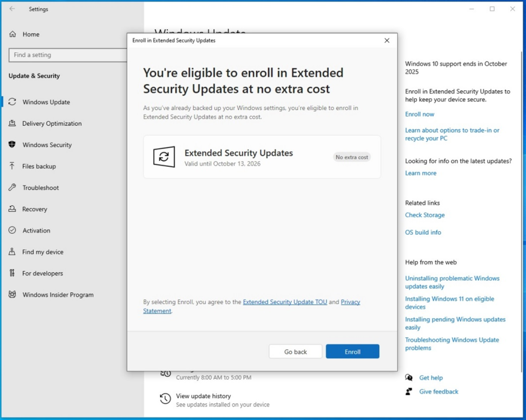Click the Settings back arrow

[12, 9]
